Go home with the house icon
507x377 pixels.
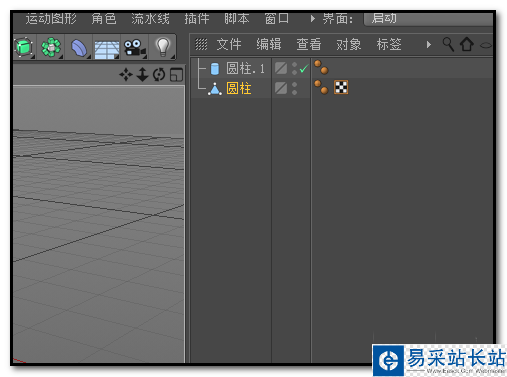click(x=467, y=44)
